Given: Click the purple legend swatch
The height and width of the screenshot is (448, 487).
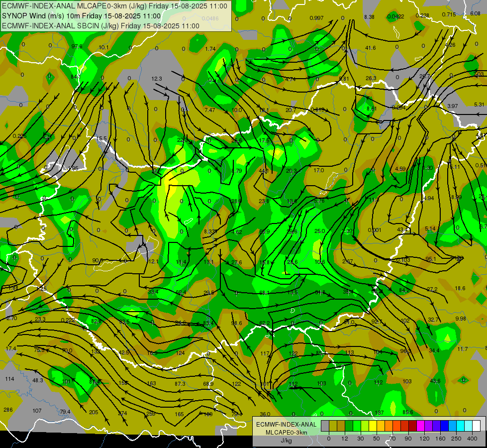Looking at the screenshot, I should pos(429,426).
